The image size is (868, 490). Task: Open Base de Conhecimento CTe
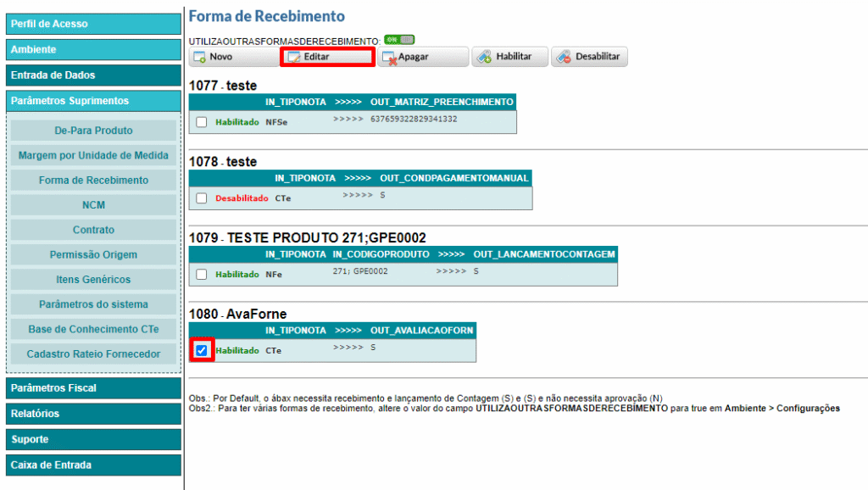pos(93,329)
